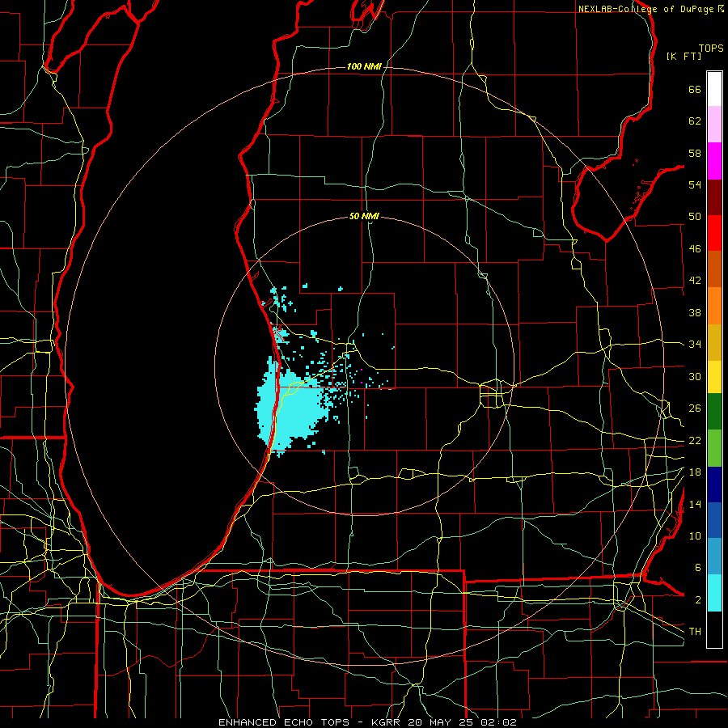Pick the bright yellow legend swatch
Viewport: 728px width, 728px height.
coord(714,377)
